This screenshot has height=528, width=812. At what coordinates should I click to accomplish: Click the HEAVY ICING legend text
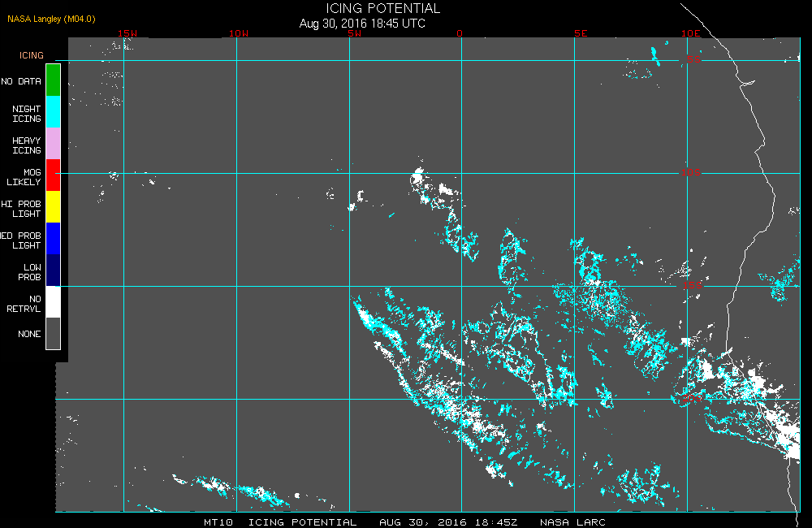(x=27, y=145)
